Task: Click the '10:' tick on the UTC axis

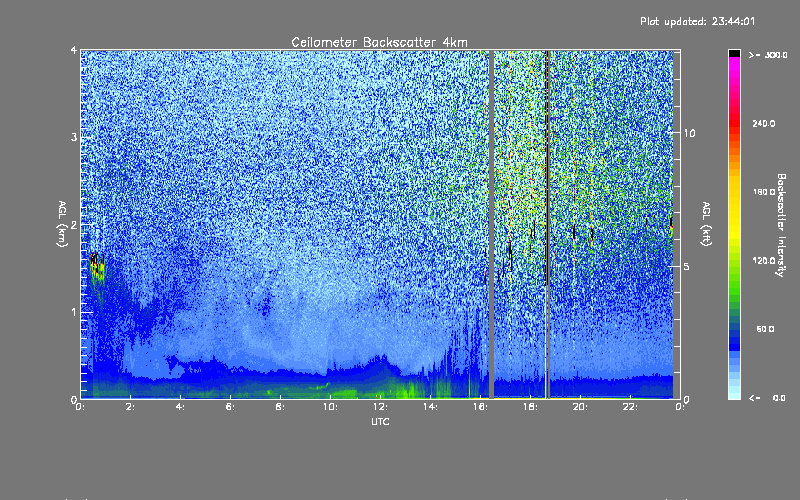Action: click(x=330, y=407)
